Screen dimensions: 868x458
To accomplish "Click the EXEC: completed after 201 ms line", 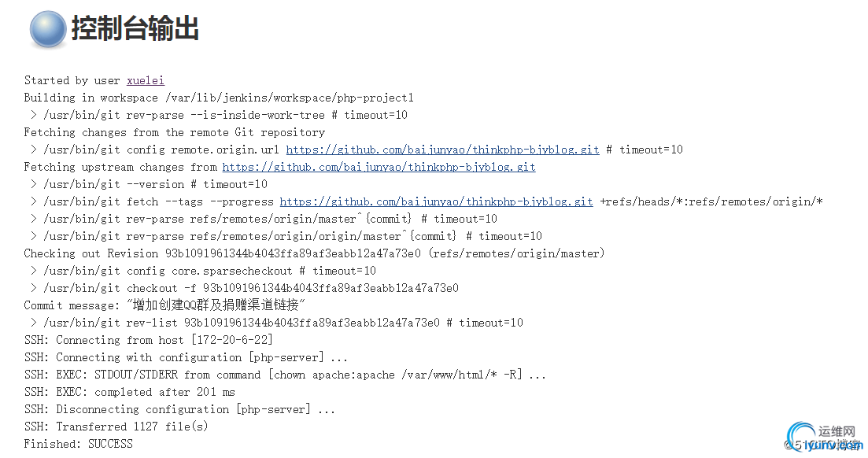I will [130, 392].
